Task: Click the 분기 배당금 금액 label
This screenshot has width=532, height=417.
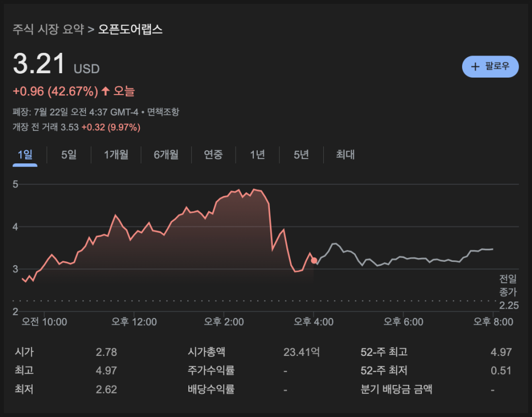Action: click(397, 389)
